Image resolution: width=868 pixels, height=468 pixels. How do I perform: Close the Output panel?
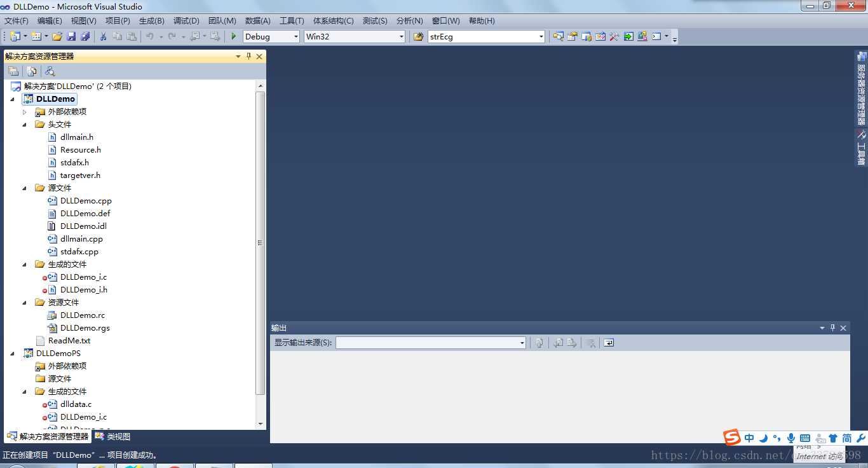pyautogui.click(x=843, y=327)
